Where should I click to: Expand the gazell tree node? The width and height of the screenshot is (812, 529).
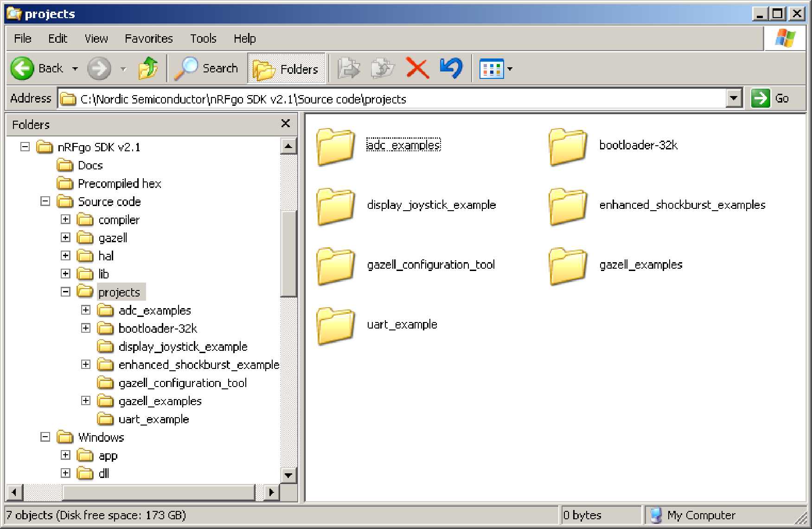click(x=65, y=238)
